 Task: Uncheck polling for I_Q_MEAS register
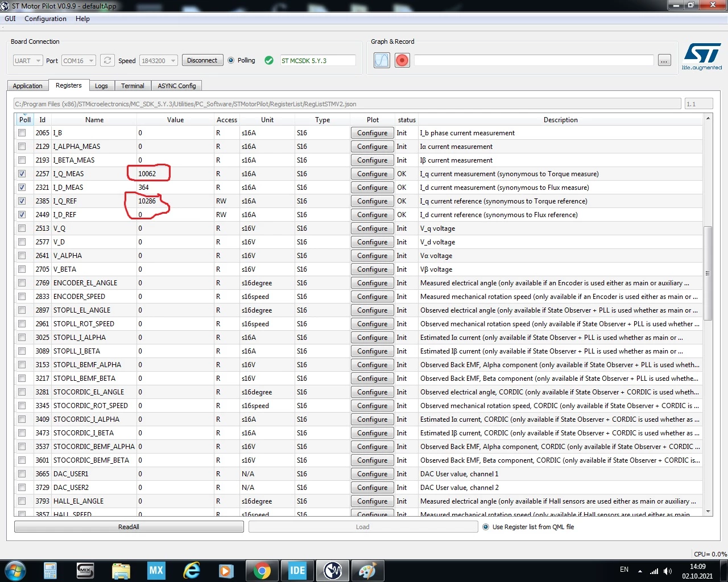pyautogui.click(x=22, y=174)
